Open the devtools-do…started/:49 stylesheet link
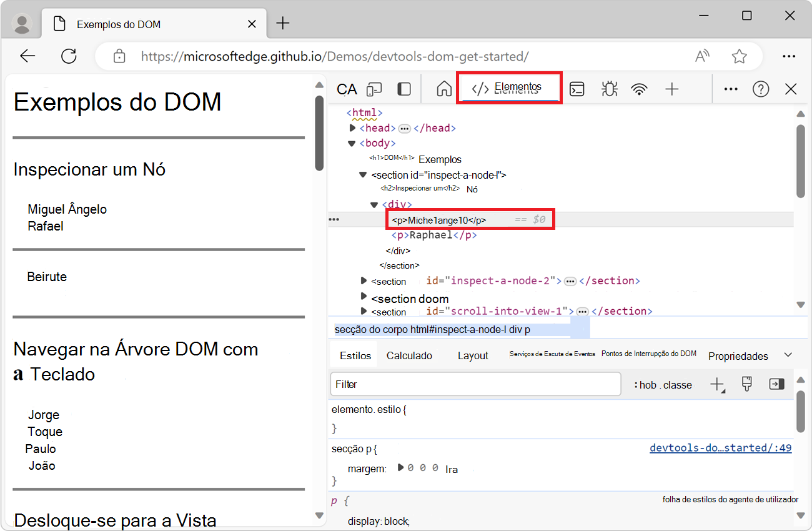The width and height of the screenshot is (812, 531). pos(720,448)
